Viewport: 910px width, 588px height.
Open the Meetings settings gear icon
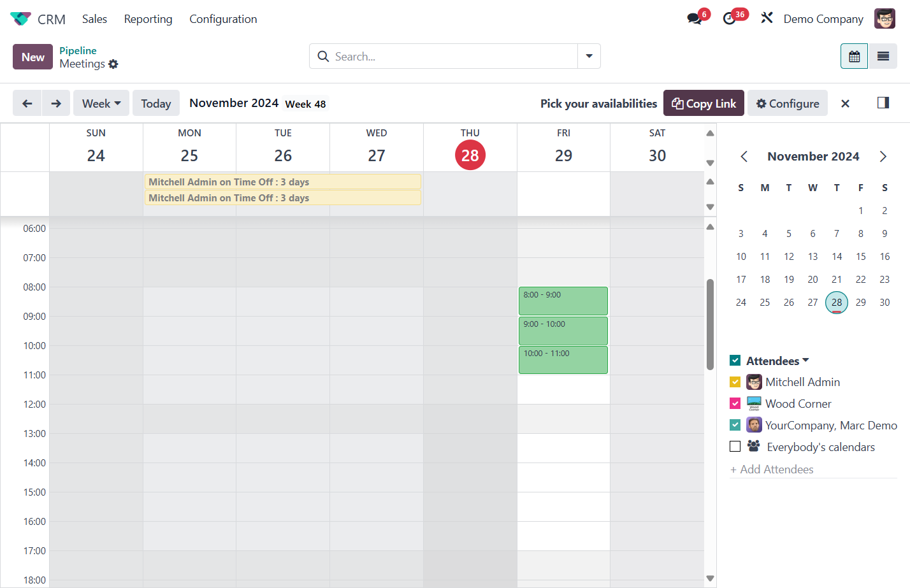[x=113, y=64]
